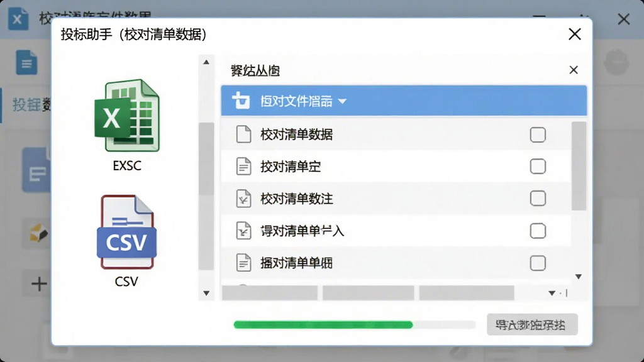Screen dimensions: 644x362
Task: Open the small dropdown arrow below the list
Action: pos(552,293)
